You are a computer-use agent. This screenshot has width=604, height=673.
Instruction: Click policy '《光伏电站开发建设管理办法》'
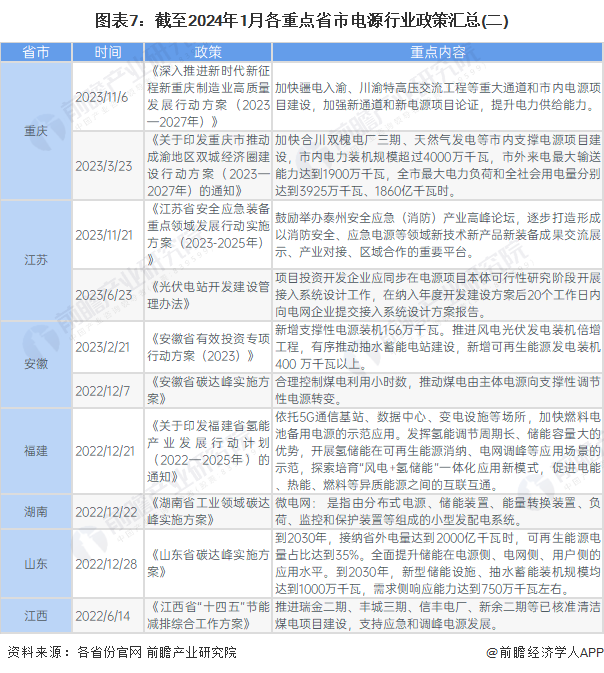208,295
